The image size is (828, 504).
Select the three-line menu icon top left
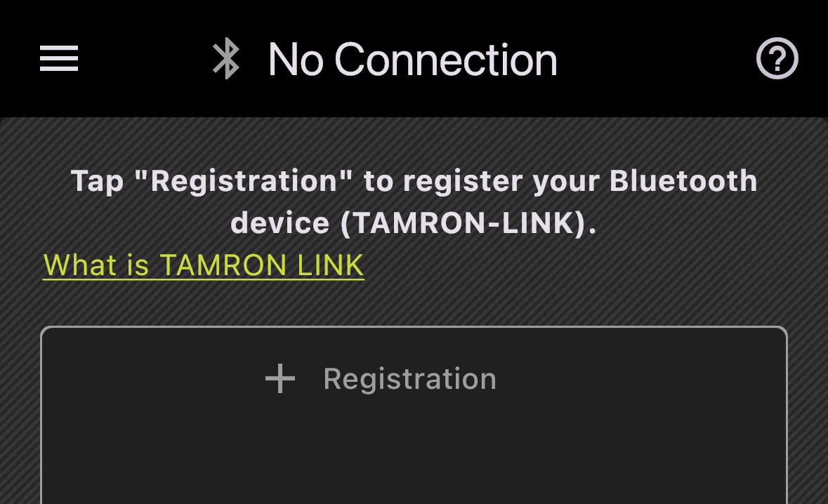[x=58, y=59]
